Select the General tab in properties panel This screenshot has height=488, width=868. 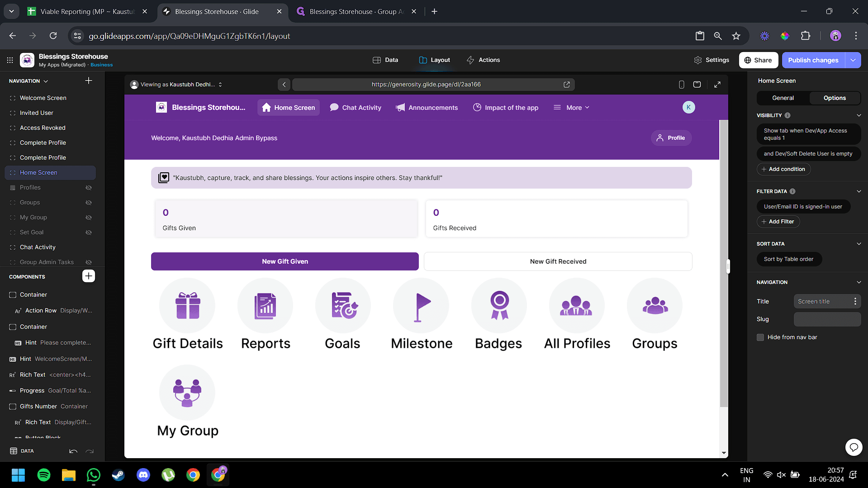(783, 98)
